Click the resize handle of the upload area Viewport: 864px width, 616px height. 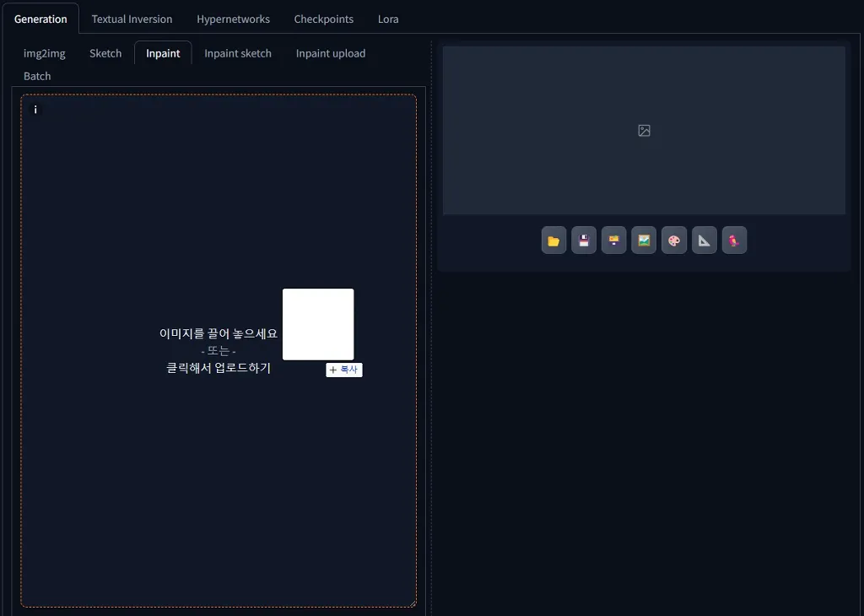pos(413,604)
